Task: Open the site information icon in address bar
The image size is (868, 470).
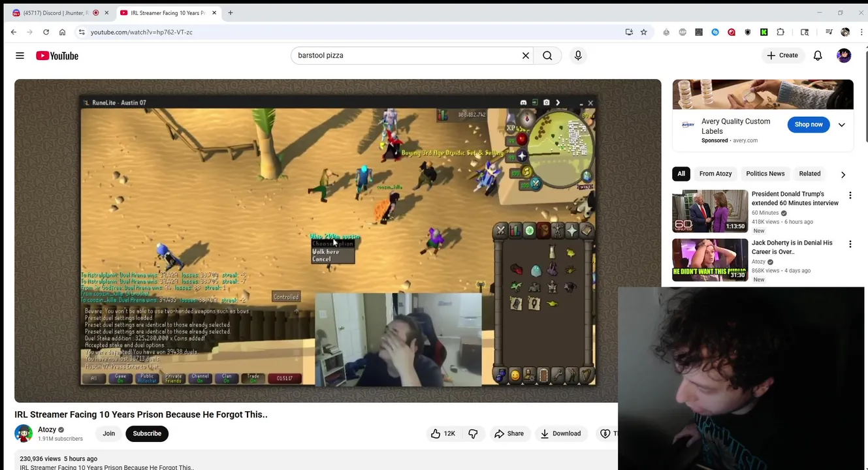Action: click(x=82, y=32)
